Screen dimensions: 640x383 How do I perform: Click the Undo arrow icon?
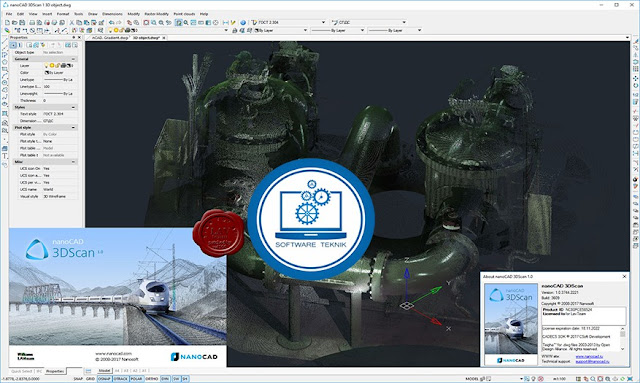pos(111,22)
